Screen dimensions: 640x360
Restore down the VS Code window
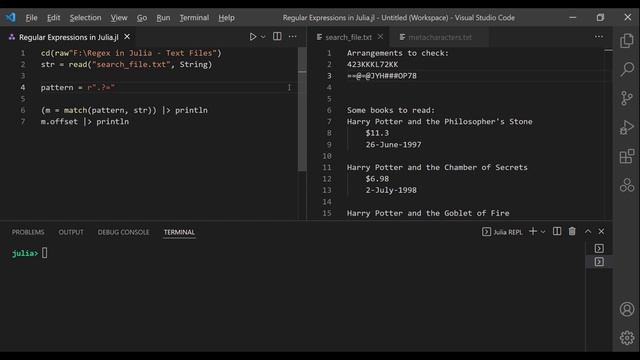click(x=600, y=18)
